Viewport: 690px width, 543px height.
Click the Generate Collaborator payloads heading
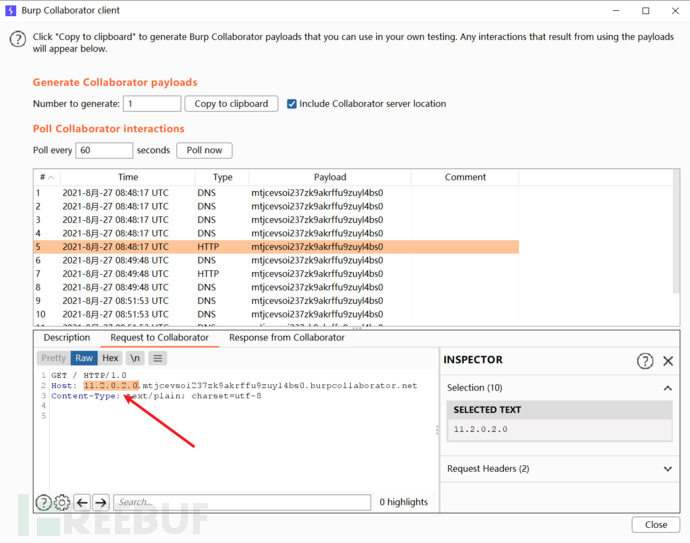(115, 82)
